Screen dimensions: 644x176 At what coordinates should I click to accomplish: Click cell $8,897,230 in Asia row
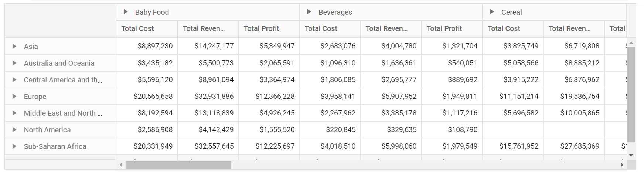pyautogui.click(x=147, y=46)
